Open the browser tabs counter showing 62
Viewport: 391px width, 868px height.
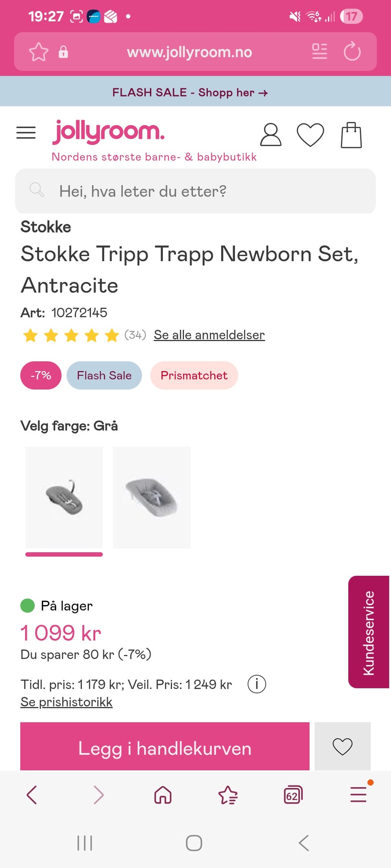pos(293,795)
